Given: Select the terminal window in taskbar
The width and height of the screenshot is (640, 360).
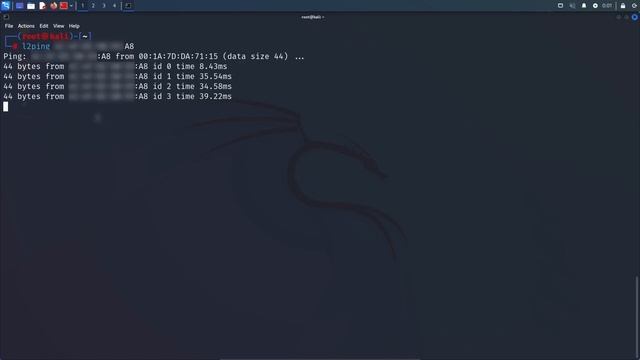Looking at the screenshot, I should click(x=128, y=6).
